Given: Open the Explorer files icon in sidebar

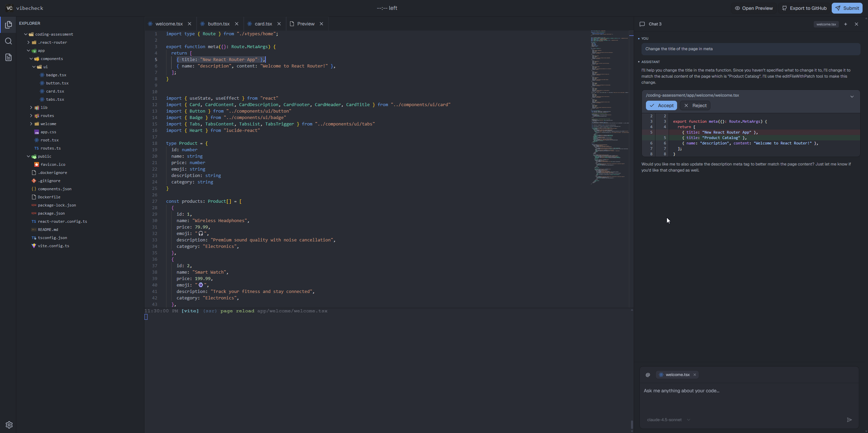Looking at the screenshot, I should [x=8, y=25].
